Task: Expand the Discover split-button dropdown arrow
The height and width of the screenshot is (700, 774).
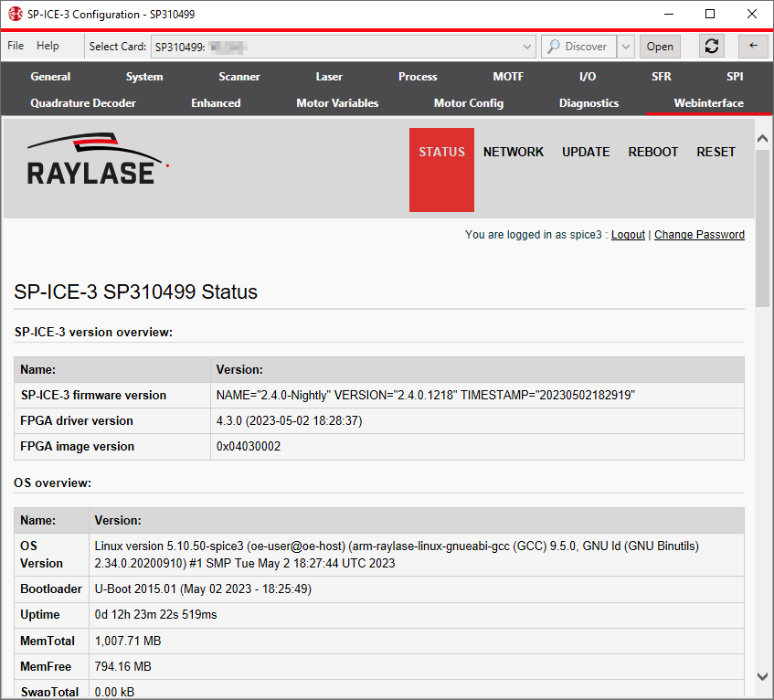Action: coord(625,47)
